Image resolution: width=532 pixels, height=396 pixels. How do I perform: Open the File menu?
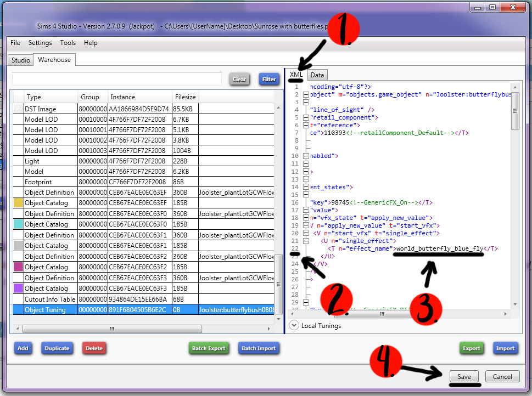[x=15, y=43]
